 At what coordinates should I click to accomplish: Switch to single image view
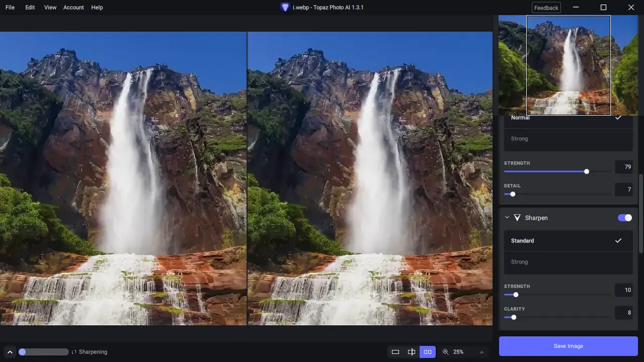coord(395,352)
